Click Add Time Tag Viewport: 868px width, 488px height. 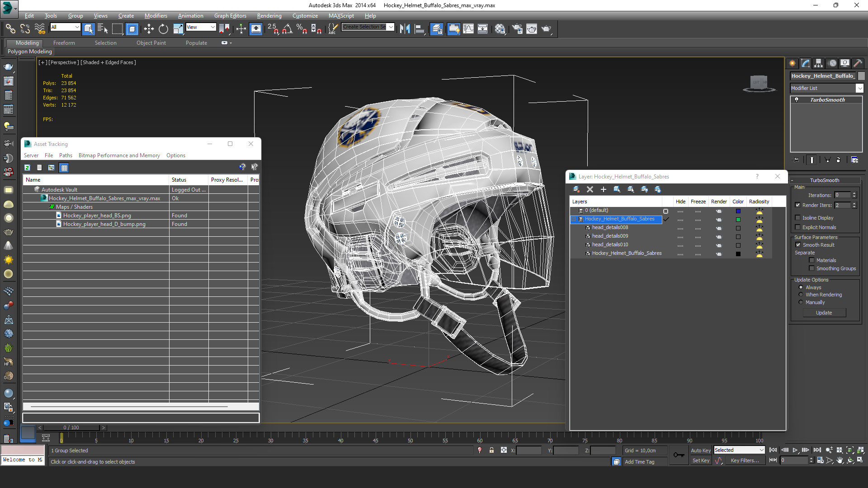[639, 462]
